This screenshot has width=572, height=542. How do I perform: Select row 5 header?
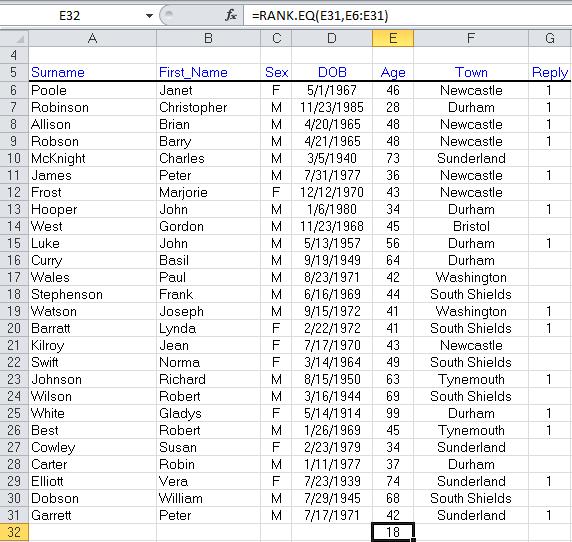[x=14, y=72]
